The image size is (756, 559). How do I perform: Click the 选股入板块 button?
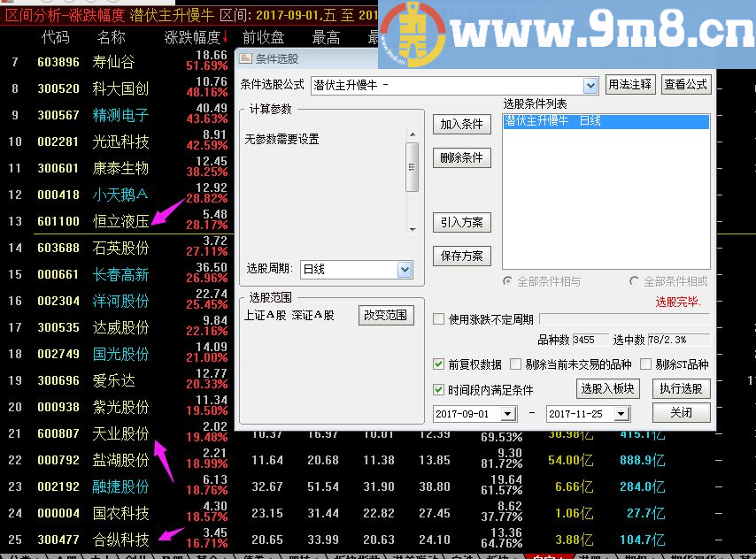point(607,388)
